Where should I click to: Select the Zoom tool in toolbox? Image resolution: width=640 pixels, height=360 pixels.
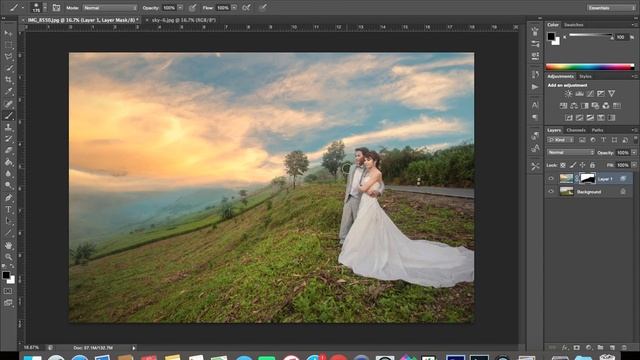[x=8, y=257]
